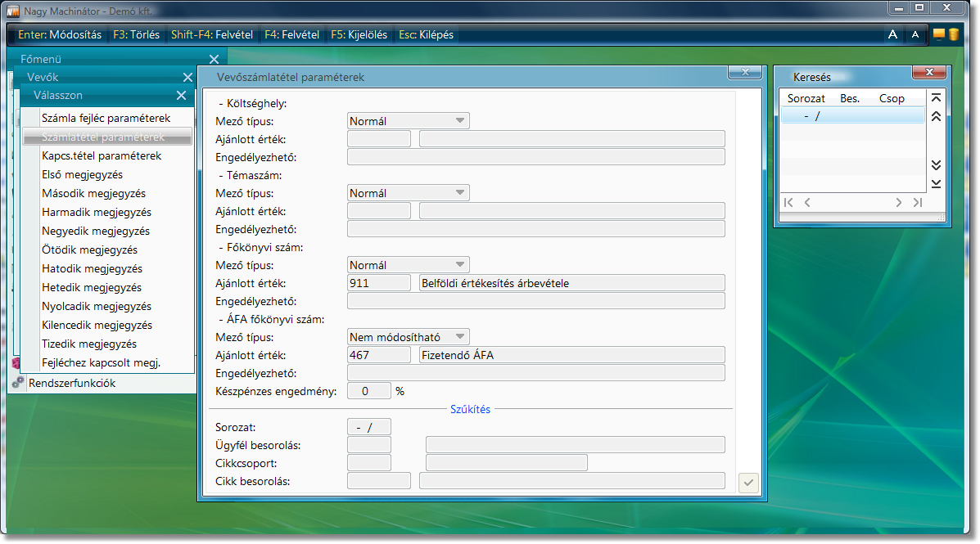The width and height of the screenshot is (980, 544).
Task: Decrease font size with small A icon
Action: [915, 34]
